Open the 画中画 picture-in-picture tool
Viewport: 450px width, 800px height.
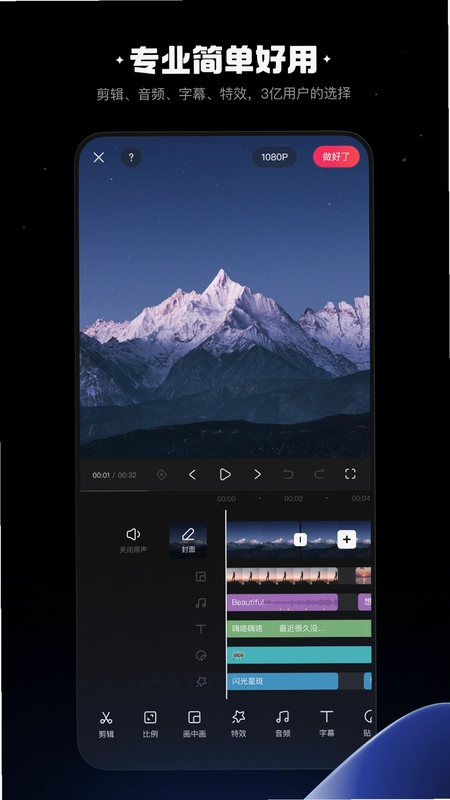point(194,724)
